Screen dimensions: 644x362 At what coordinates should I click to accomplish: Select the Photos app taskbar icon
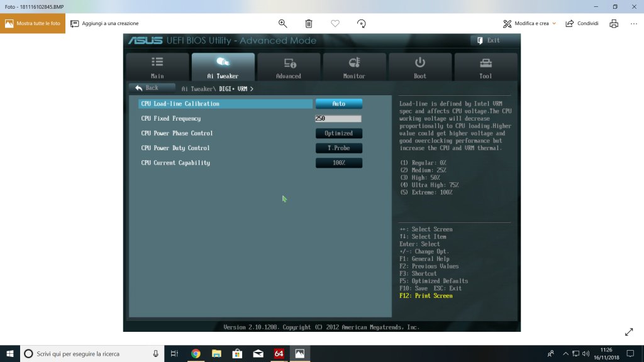(300, 353)
